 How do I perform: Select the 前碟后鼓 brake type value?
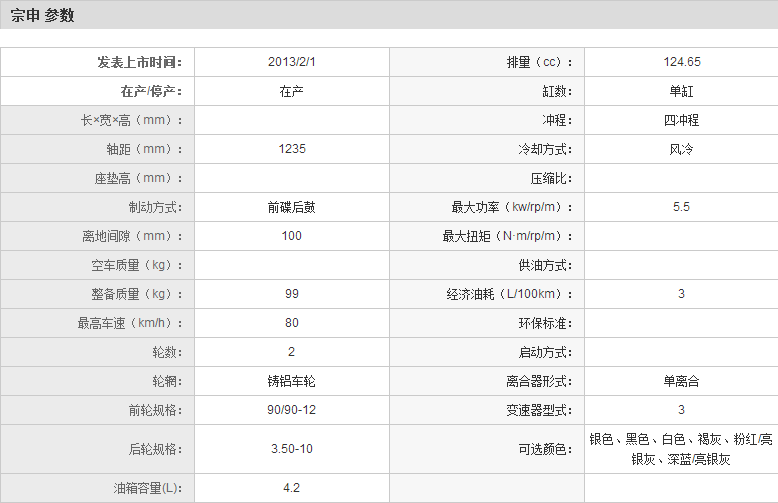292,207
